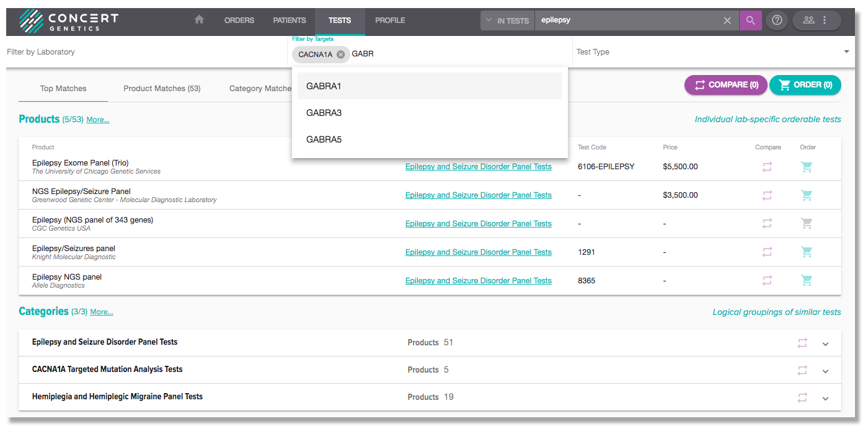Open the user account menu icon

click(x=815, y=20)
